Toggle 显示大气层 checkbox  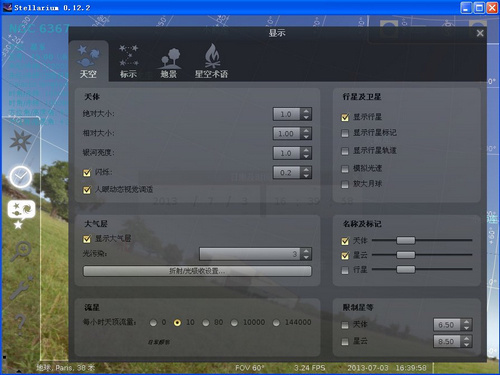coord(87,239)
